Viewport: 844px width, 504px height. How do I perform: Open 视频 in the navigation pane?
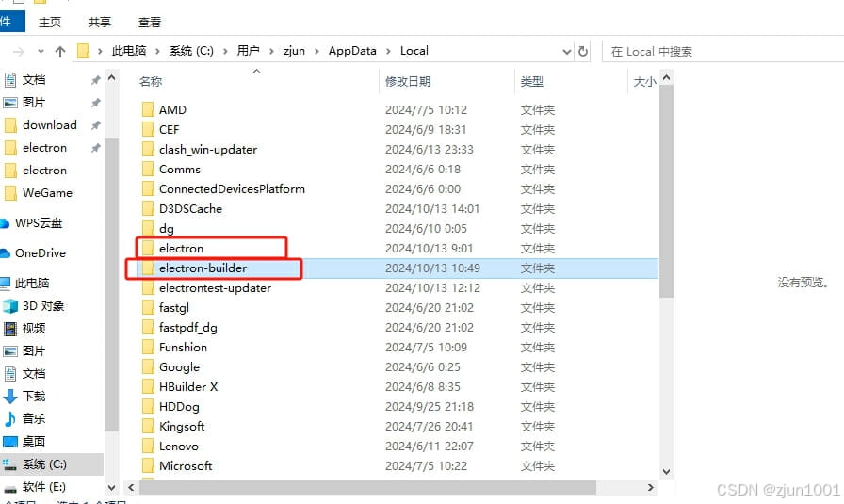[x=34, y=329]
